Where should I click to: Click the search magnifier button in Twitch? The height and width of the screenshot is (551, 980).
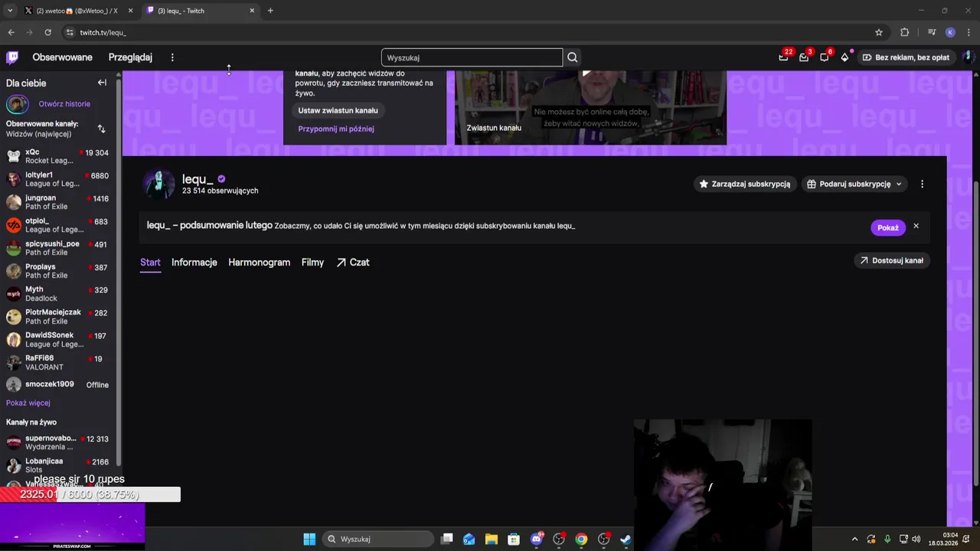tap(572, 57)
